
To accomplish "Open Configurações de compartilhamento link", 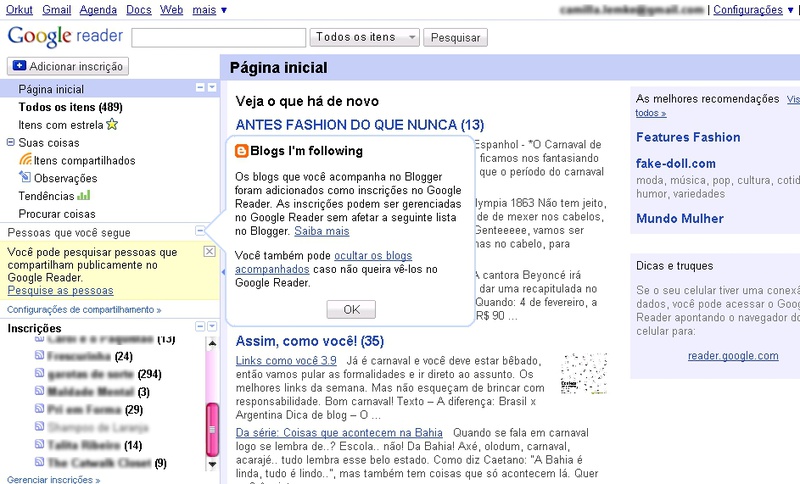I will coord(84,310).
